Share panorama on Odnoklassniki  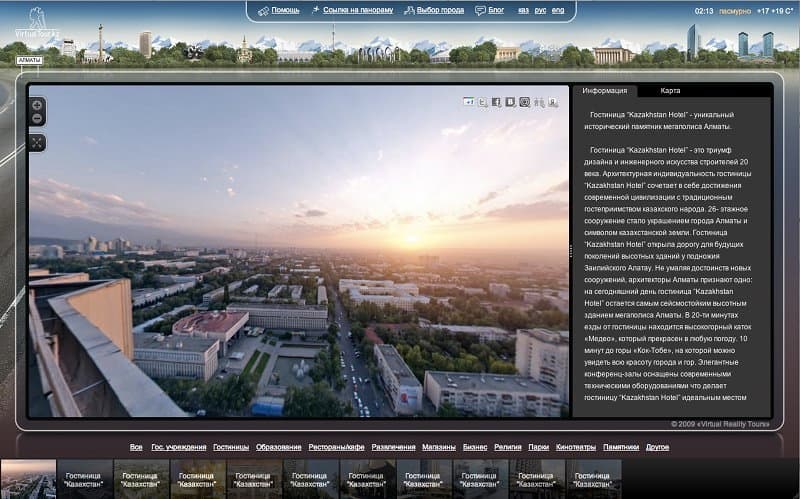click(x=553, y=102)
